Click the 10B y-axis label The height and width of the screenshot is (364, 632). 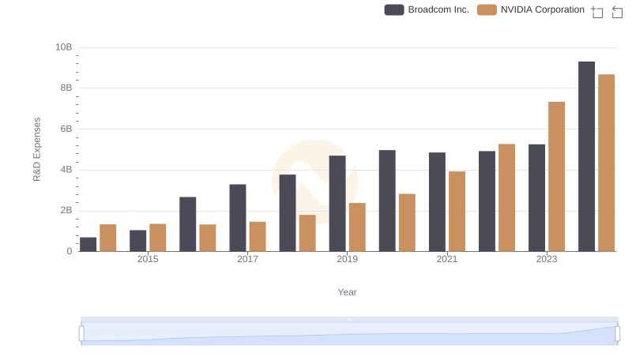coord(64,47)
